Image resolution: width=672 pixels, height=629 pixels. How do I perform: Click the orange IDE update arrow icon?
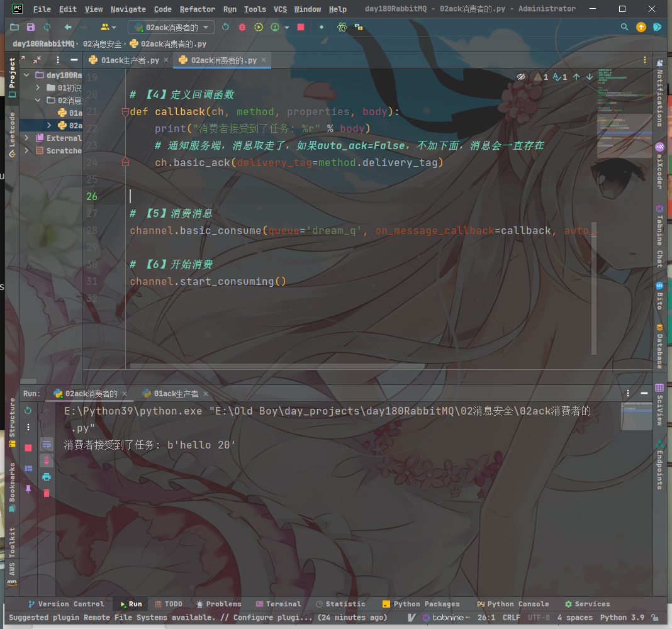pos(641,28)
